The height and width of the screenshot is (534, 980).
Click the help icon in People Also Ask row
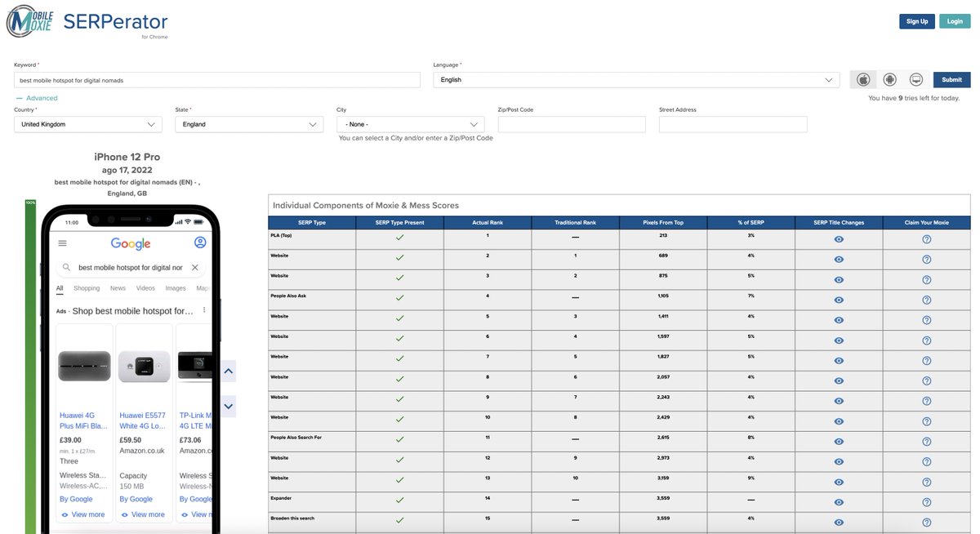click(x=927, y=300)
